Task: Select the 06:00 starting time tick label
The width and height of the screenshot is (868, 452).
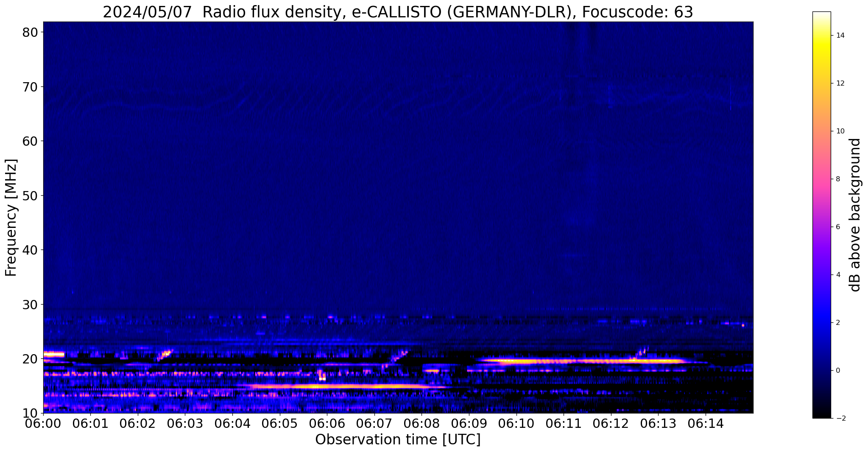Action: [43, 424]
